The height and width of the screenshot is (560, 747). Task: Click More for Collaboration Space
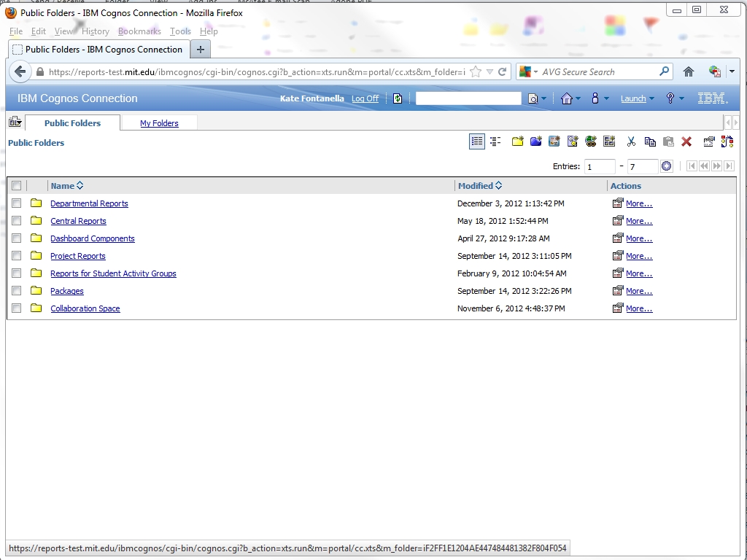638,308
